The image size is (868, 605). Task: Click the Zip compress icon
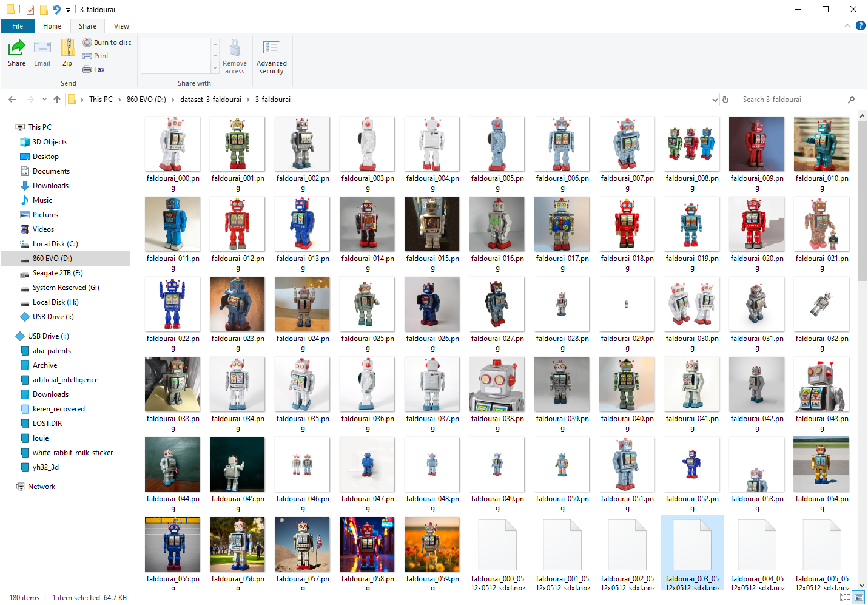click(x=67, y=52)
